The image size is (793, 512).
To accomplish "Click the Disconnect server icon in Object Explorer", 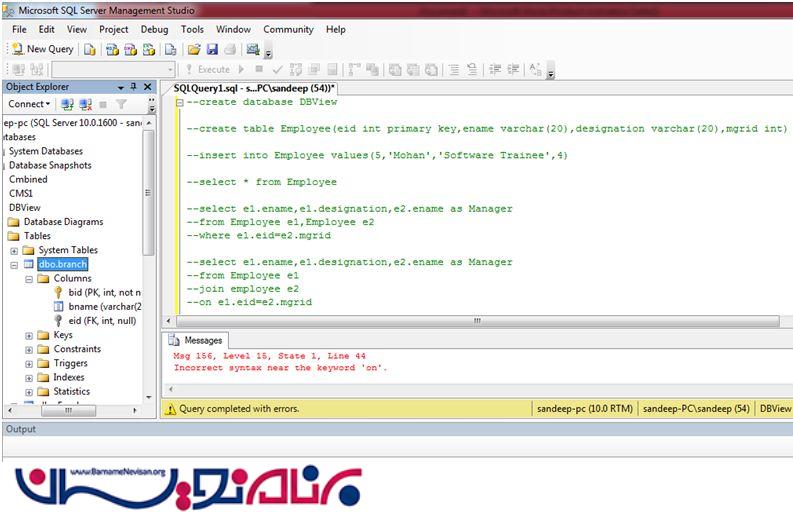I will click(85, 104).
